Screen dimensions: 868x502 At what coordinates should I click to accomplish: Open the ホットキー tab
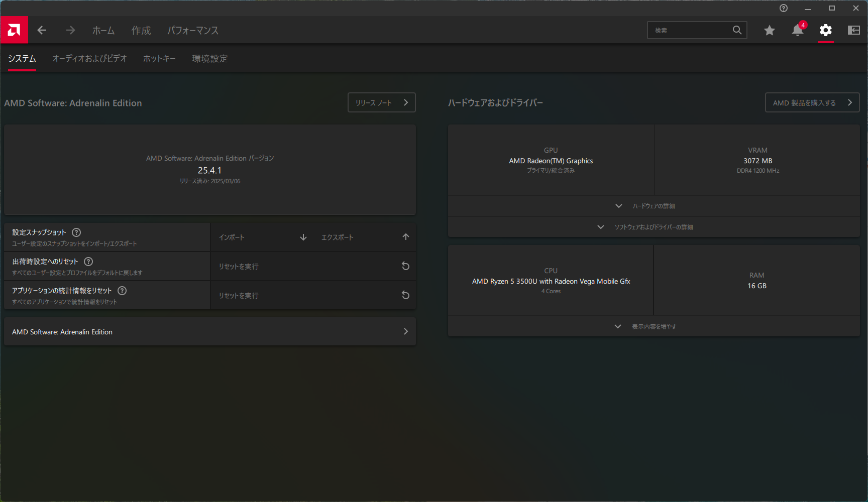click(x=159, y=59)
